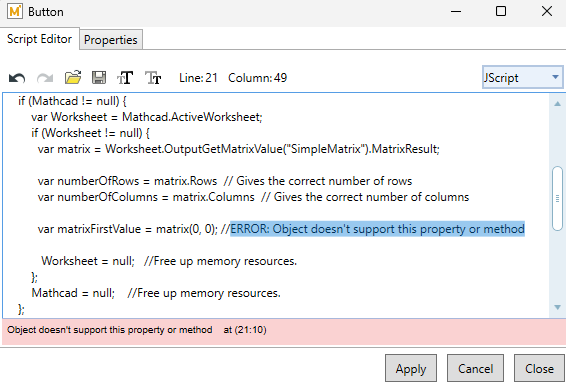Click the scrollbar down arrow

click(x=557, y=307)
